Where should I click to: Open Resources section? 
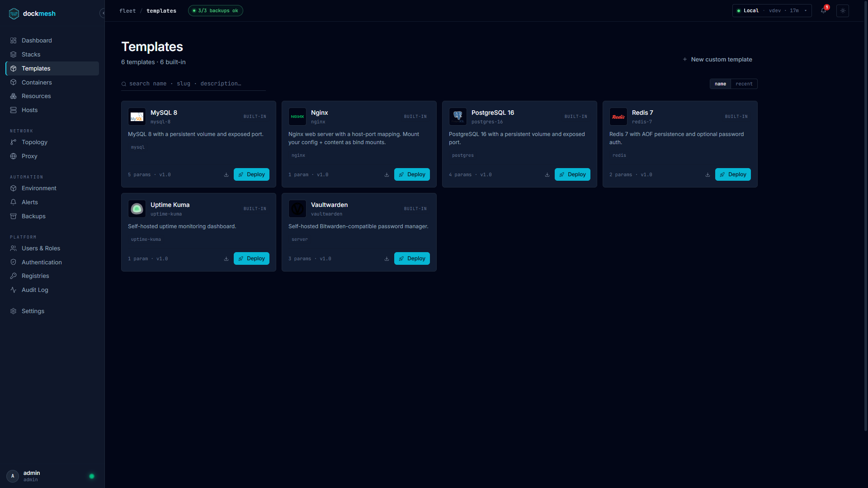(x=52, y=96)
